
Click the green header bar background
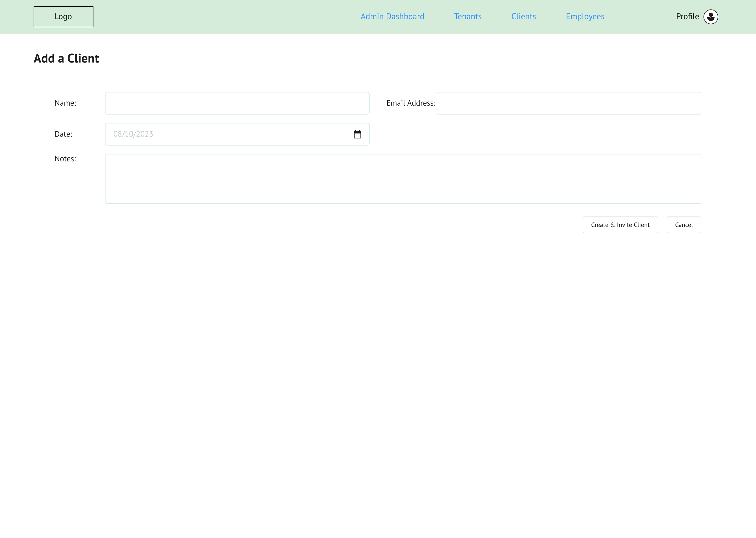[x=215, y=17]
